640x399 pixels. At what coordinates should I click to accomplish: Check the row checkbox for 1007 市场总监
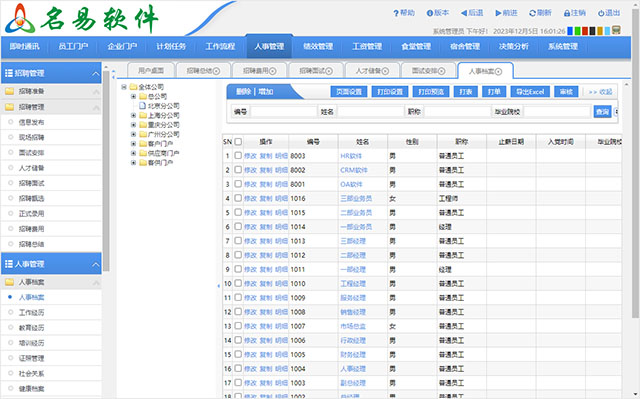click(x=238, y=326)
